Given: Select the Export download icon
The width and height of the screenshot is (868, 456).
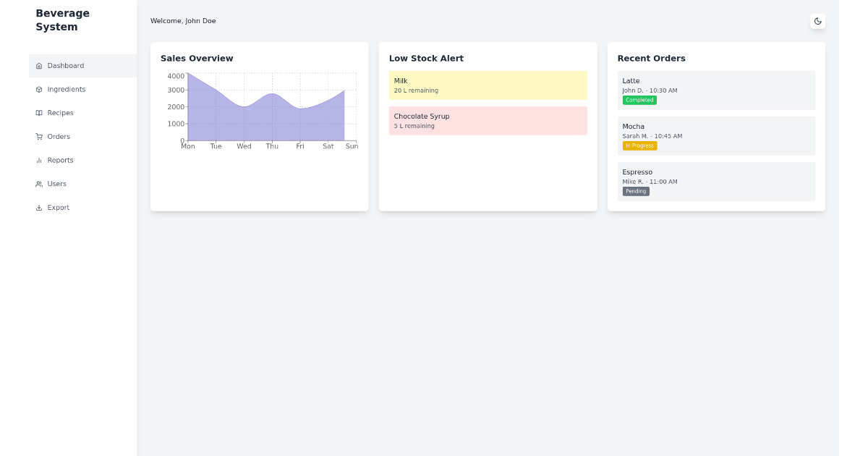Looking at the screenshot, I should click(x=38, y=208).
